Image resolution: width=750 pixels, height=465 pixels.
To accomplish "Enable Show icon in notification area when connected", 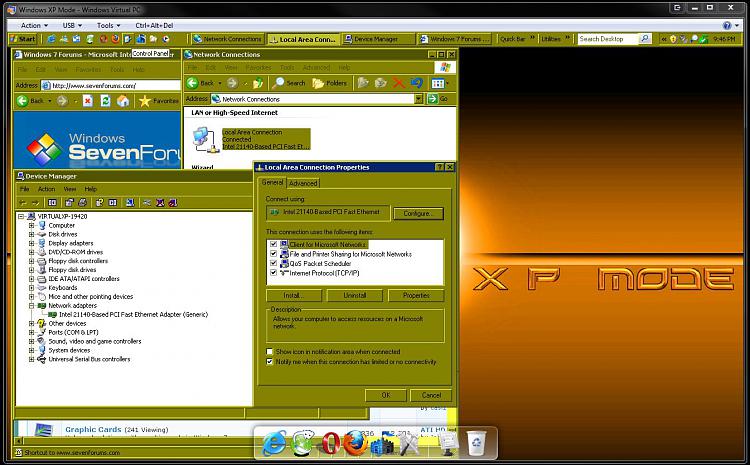I will tap(270, 352).
